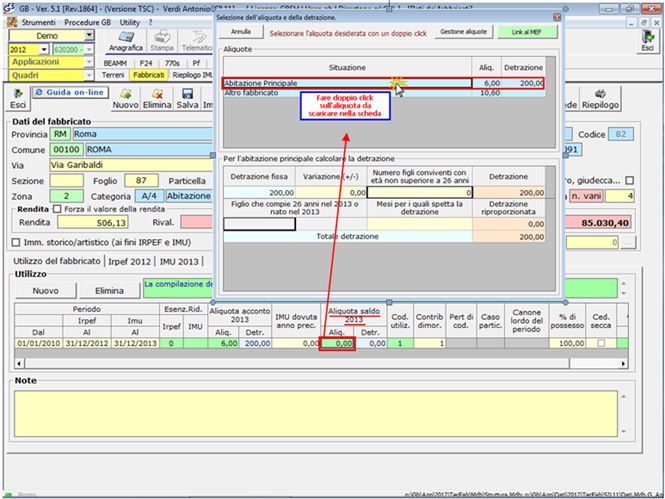Open the Anagrafica toolbar icon
Screen dimensions: 665x499
coord(126,41)
